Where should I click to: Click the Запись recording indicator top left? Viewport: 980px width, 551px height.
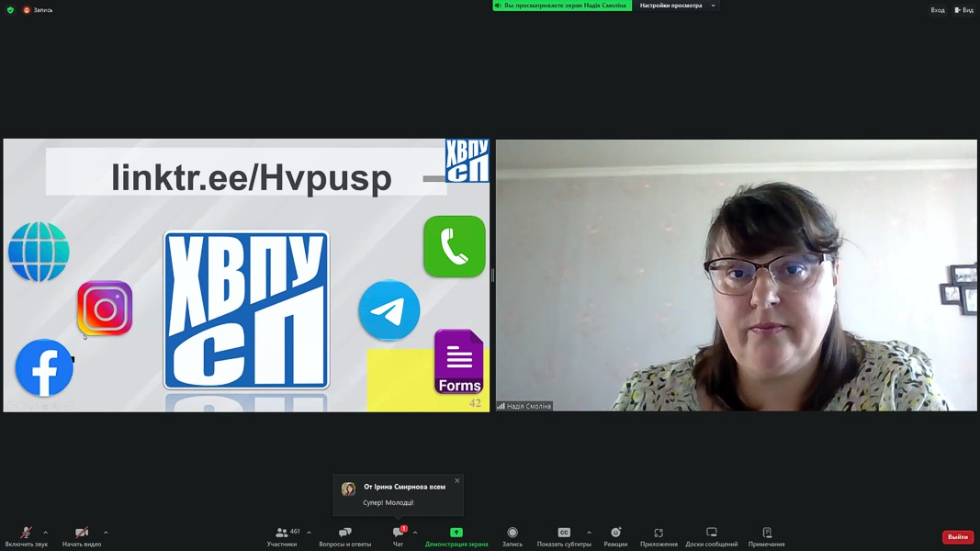(39, 10)
